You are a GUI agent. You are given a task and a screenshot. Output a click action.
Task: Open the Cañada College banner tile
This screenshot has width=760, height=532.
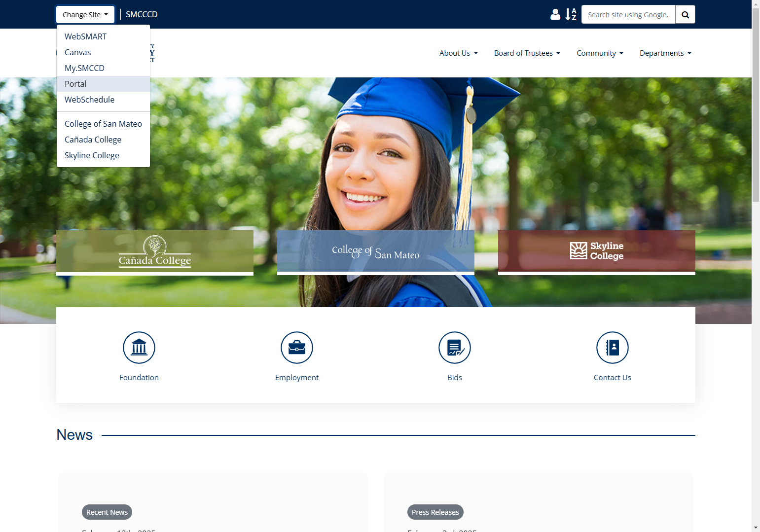click(155, 252)
